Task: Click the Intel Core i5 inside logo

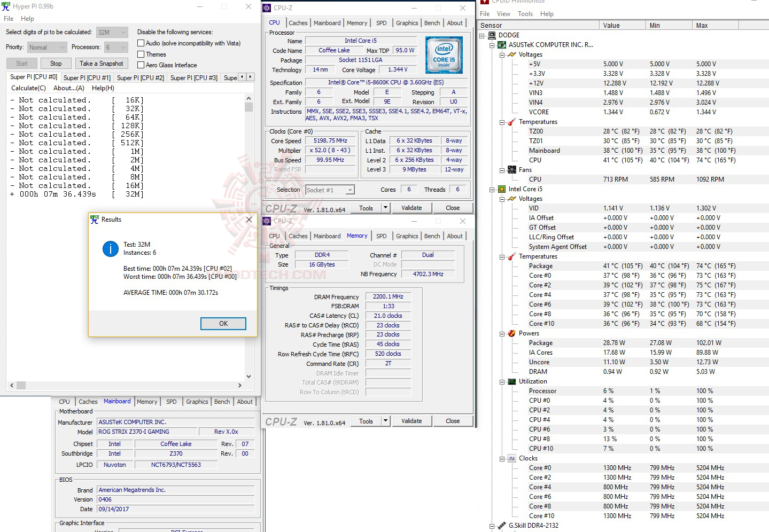Action: click(x=444, y=55)
